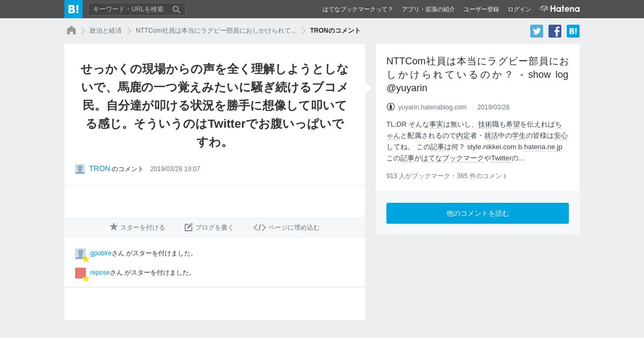Click the search magnifier icon
The width and height of the screenshot is (644, 338).
pyautogui.click(x=177, y=9)
